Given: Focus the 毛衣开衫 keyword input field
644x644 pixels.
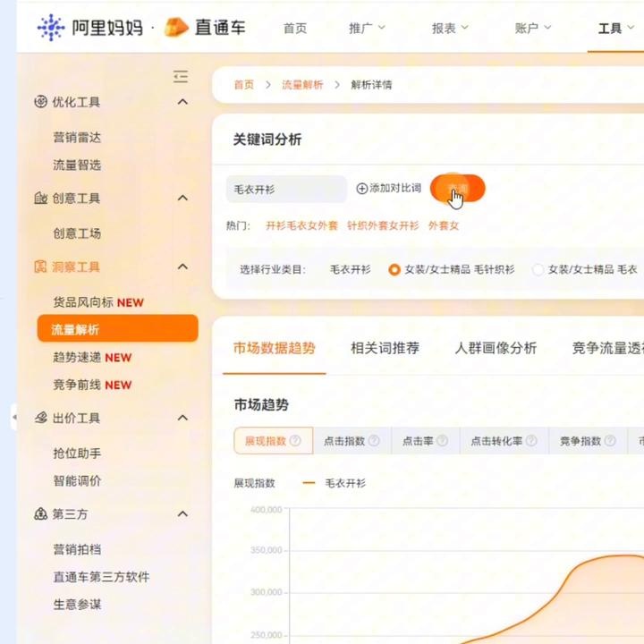Looking at the screenshot, I should click(x=286, y=189).
